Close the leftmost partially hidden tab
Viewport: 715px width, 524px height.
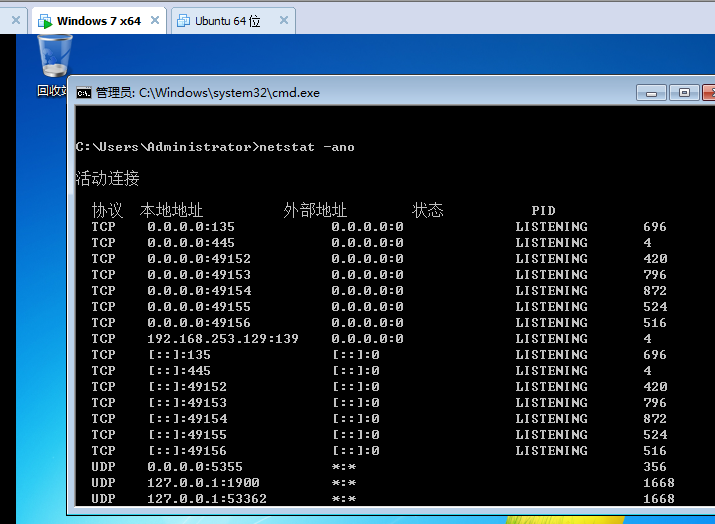(16, 21)
